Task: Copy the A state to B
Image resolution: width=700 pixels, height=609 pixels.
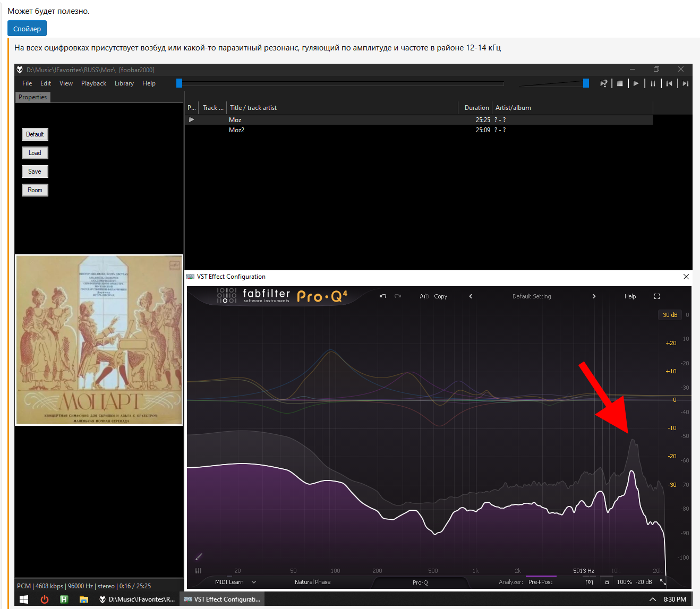Action: point(441,296)
